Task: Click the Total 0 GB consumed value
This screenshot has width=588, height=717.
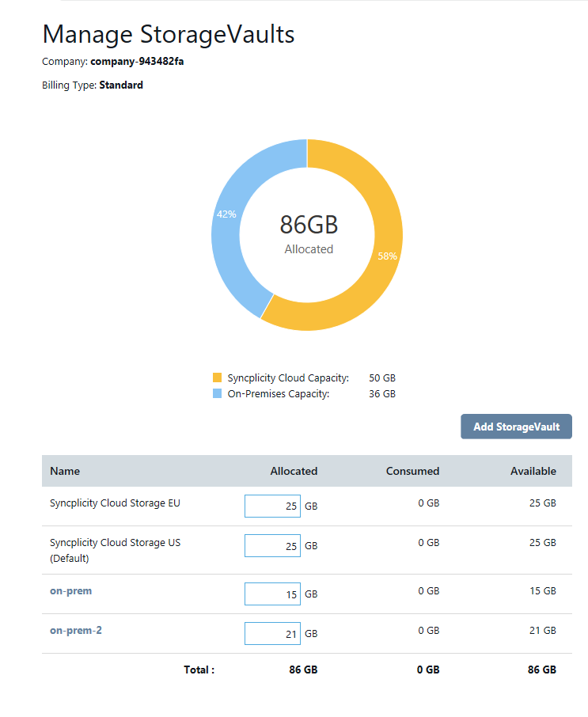Action: (x=428, y=670)
